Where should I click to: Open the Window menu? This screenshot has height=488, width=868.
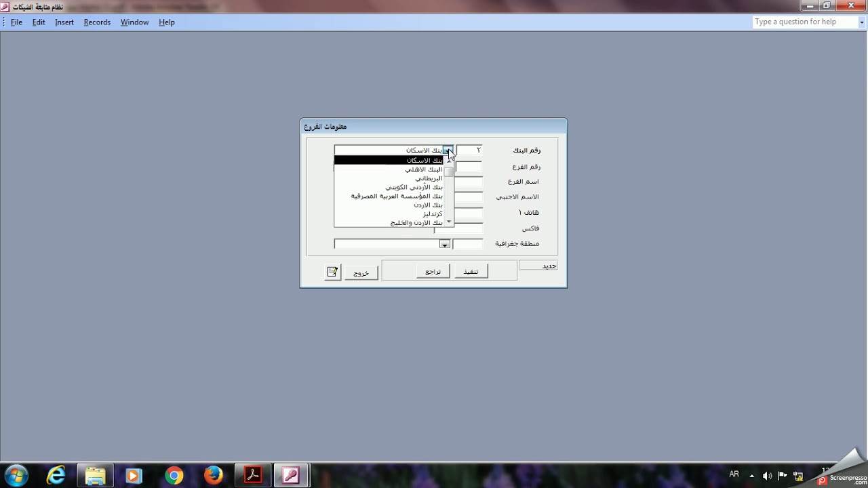click(134, 22)
